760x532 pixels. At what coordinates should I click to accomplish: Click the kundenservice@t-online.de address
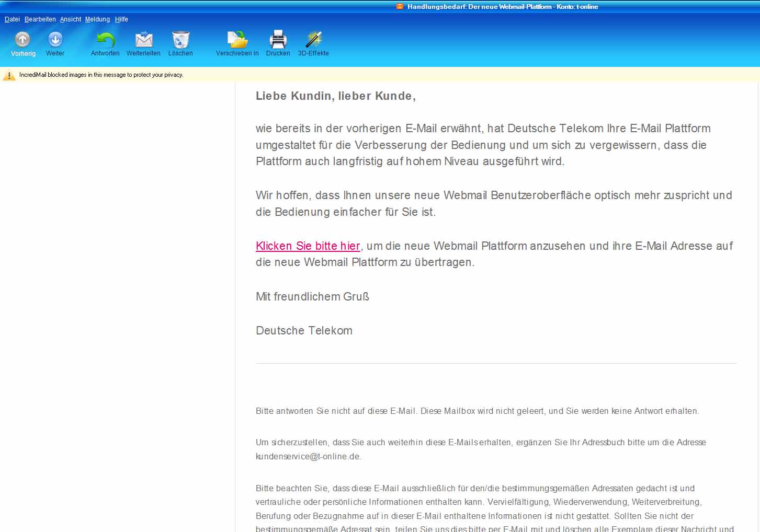click(x=308, y=456)
